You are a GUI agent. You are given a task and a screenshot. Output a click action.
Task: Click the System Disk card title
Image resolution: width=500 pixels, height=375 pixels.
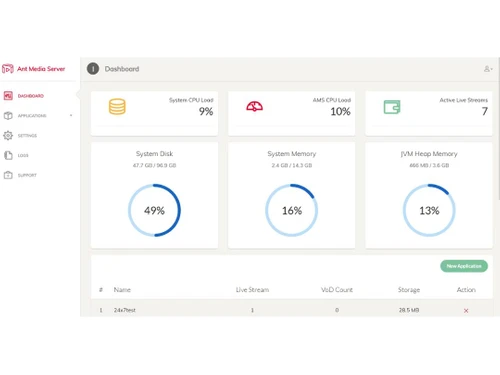[154, 154]
